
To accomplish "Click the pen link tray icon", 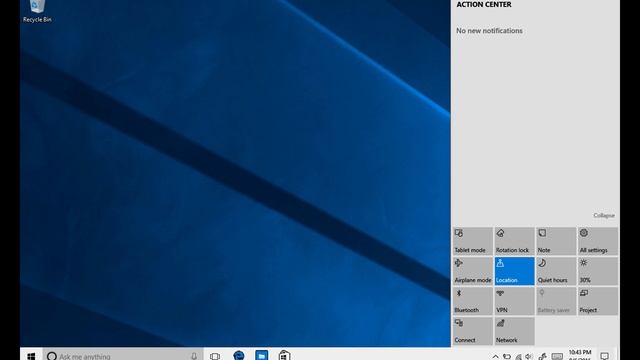I will [x=542, y=356].
